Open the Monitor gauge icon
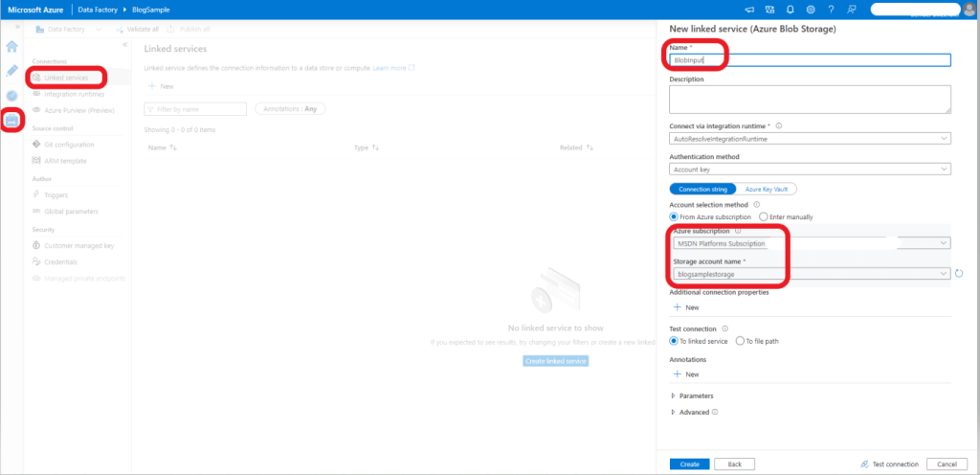Image resolution: width=980 pixels, height=475 pixels. 11,96
